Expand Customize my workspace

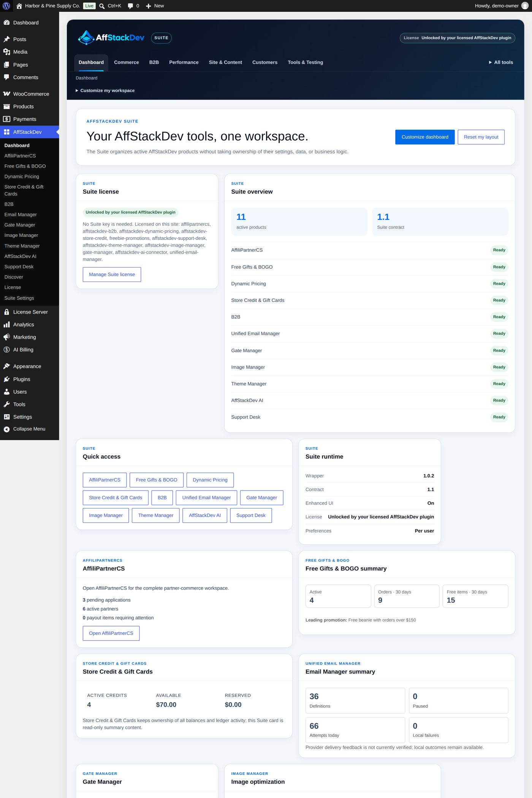105,90
